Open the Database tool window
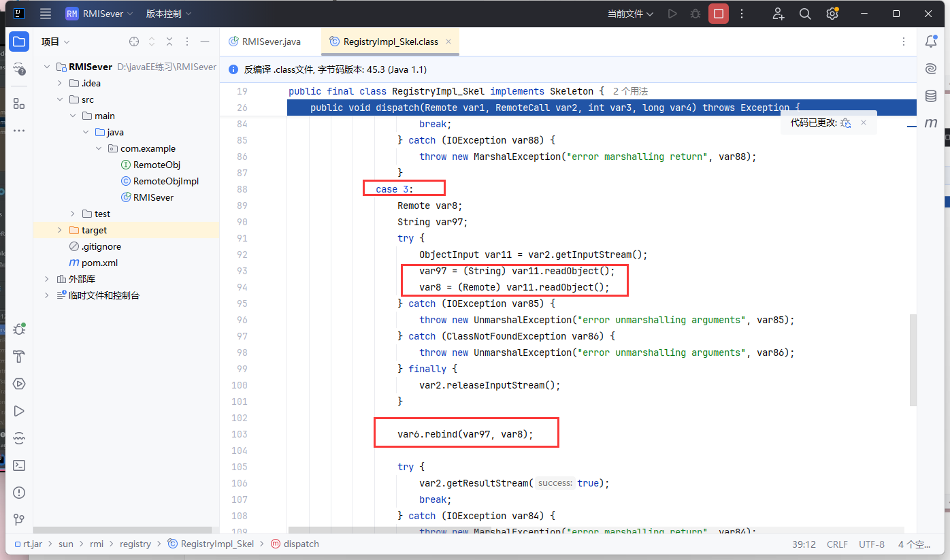Screen dimensions: 950x560 click(931, 96)
